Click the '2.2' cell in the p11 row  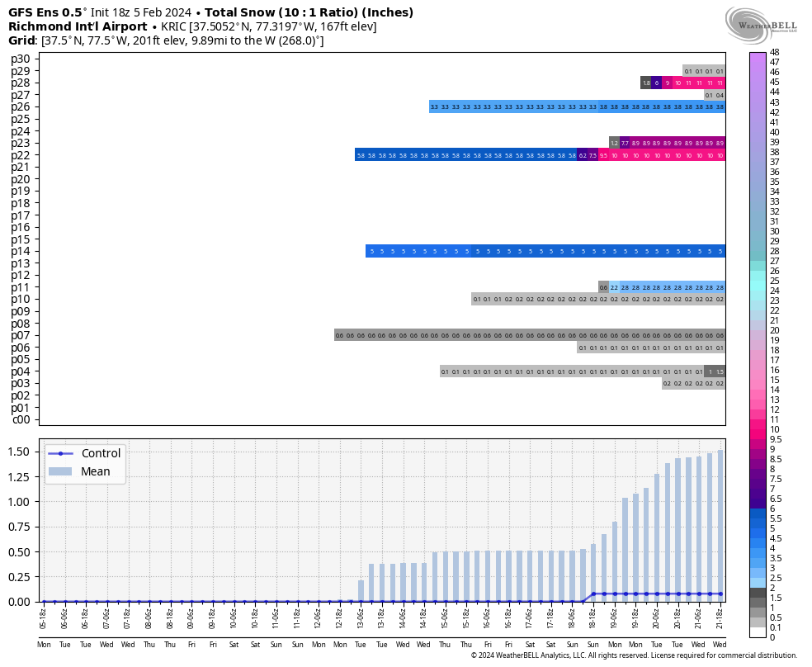[x=614, y=287]
